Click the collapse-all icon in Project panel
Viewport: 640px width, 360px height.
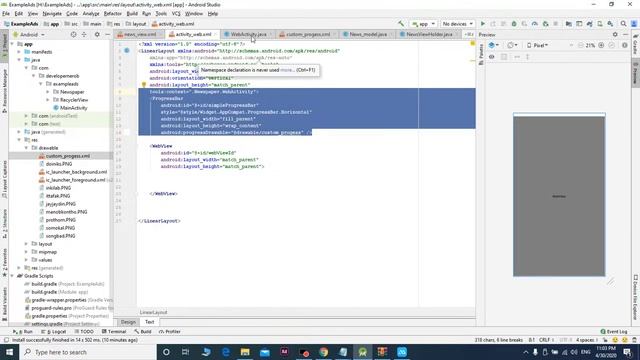84,35
